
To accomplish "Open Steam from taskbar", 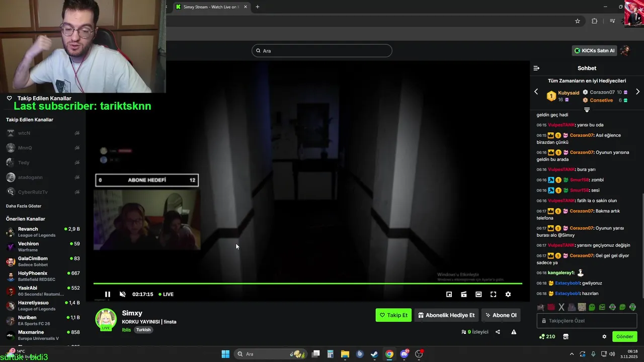I will [x=374, y=354].
